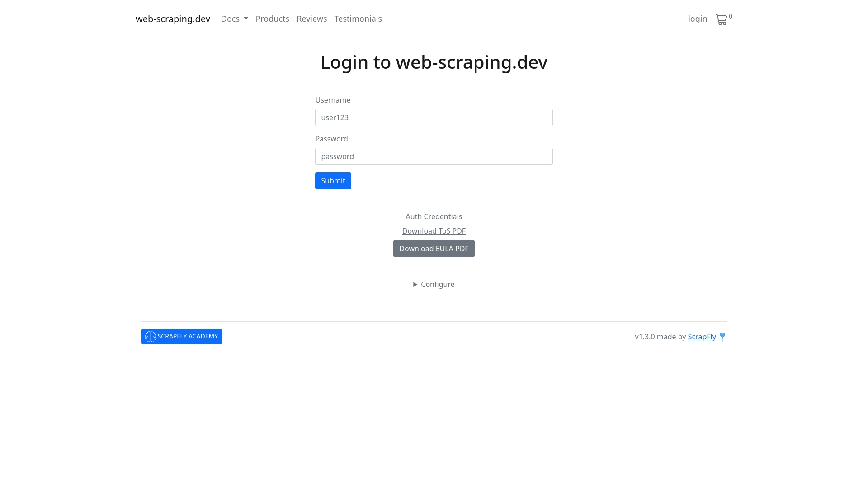Click the Password input field

pyautogui.click(x=434, y=156)
